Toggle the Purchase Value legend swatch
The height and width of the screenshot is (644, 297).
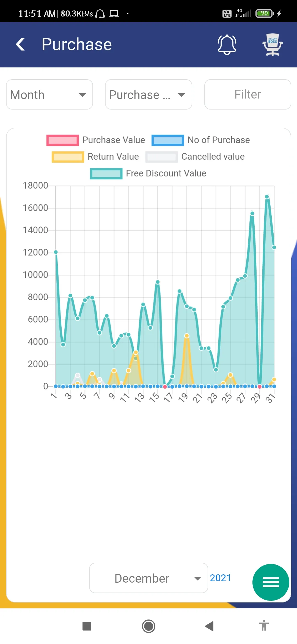[63, 140]
